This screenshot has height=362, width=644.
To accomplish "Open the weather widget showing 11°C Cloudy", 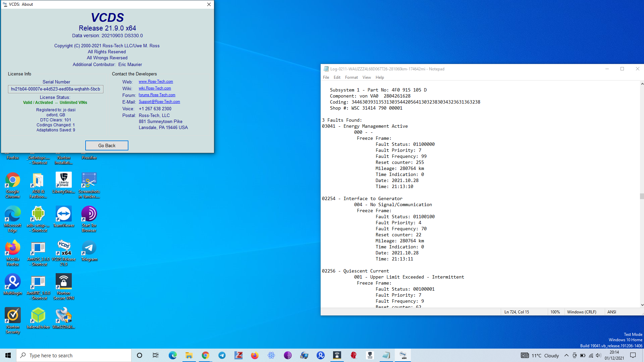I will (x=540, y=356).
